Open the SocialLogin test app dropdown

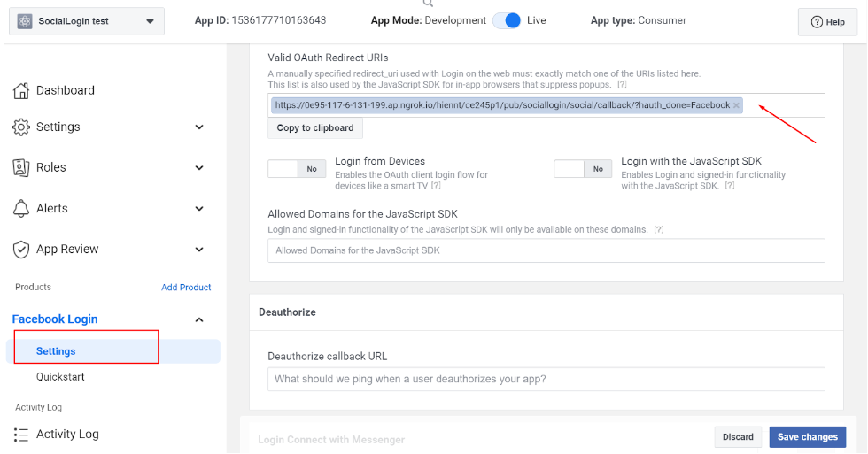tap(149, 21)
